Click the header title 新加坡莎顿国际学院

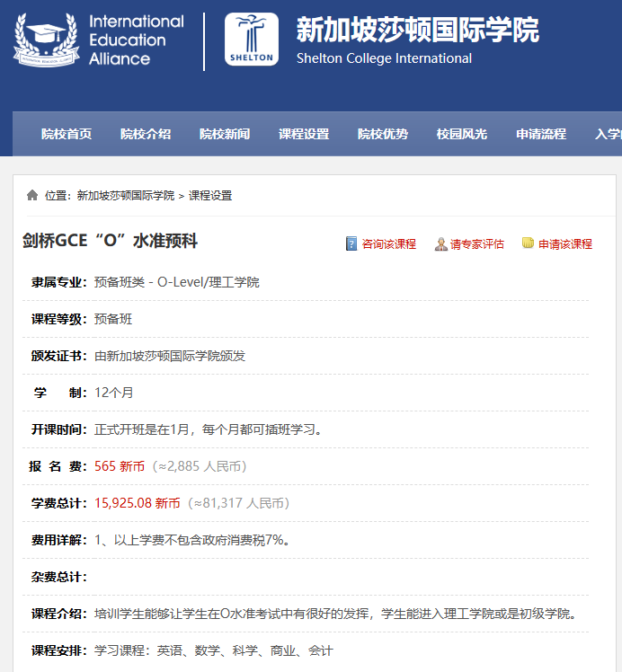click(x=418, y=30)
